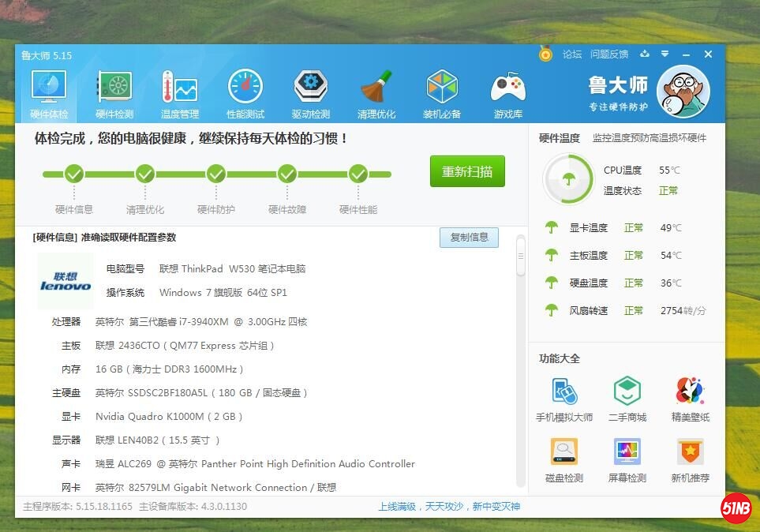Screen dimensions: 760x532
Task: Select the 性能测试 performance test speedometer icon
Action: (x=245, y=91)
